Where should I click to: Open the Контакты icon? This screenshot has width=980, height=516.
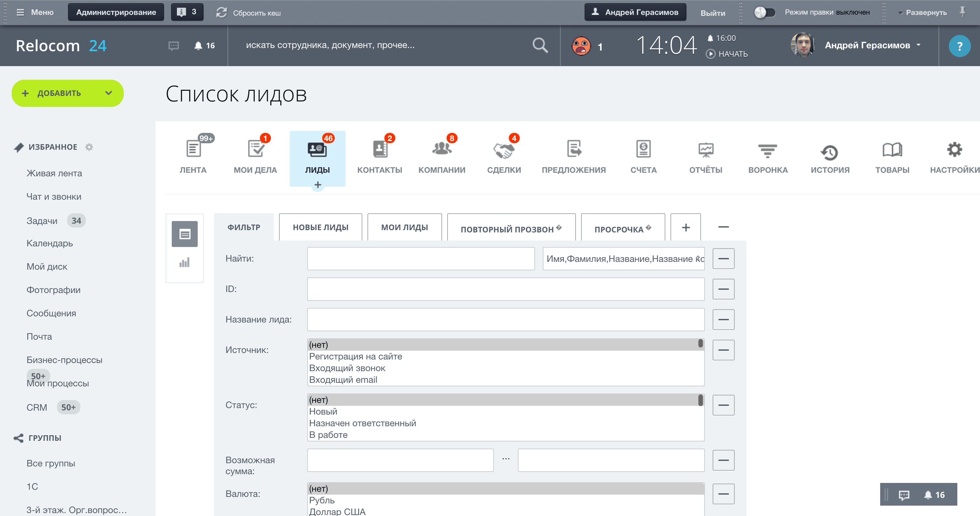point(380,149)
